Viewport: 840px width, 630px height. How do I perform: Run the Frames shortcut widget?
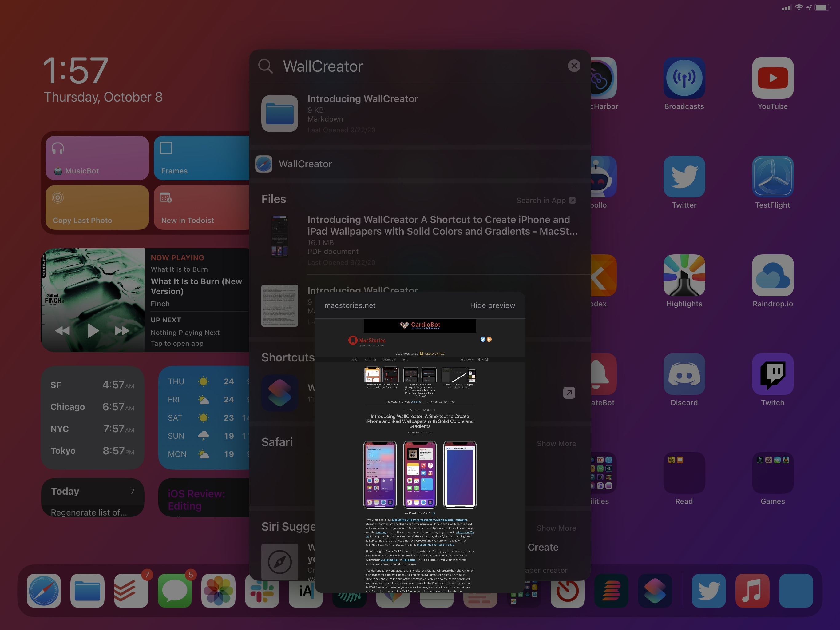tap(201, 158)
